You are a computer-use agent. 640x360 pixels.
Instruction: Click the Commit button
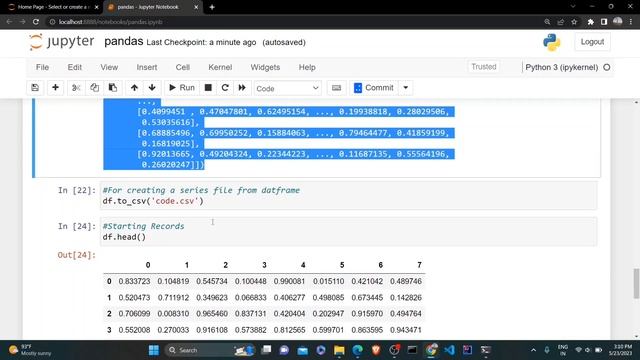click(x=374, y=88)
